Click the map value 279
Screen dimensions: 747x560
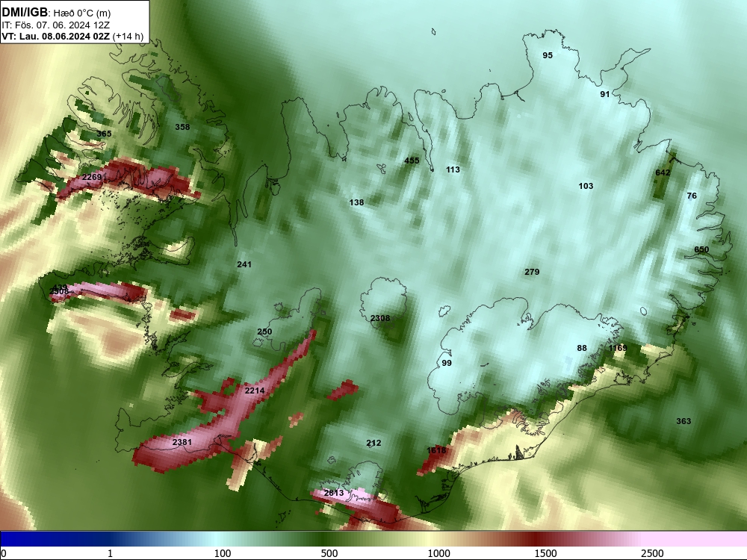point(532,272)
